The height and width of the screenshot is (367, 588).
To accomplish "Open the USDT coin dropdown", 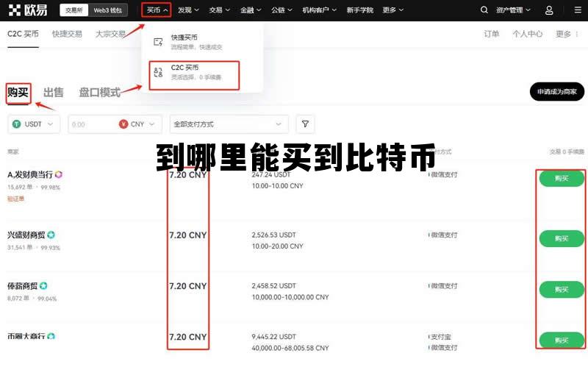I will point(34,124).
